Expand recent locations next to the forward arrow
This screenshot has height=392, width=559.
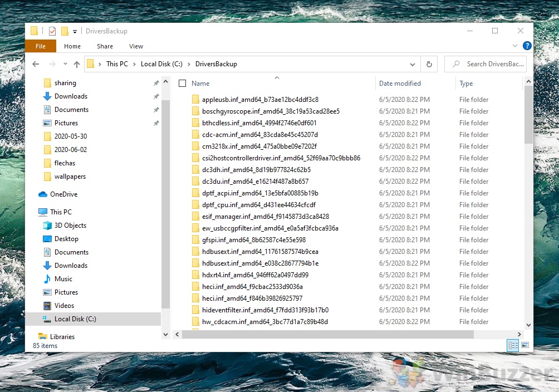tap(65, 64)
